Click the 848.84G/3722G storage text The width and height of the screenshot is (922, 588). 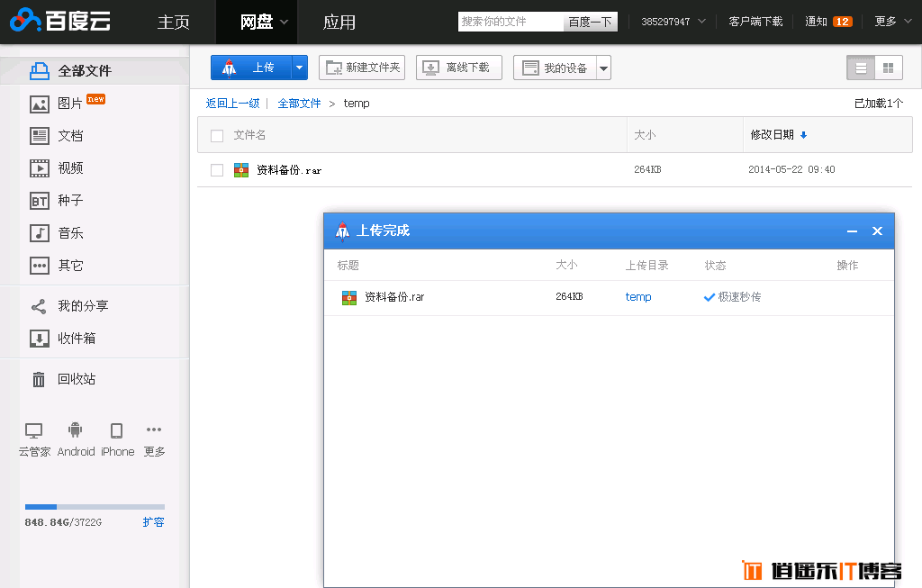click(x=63, y=522)
